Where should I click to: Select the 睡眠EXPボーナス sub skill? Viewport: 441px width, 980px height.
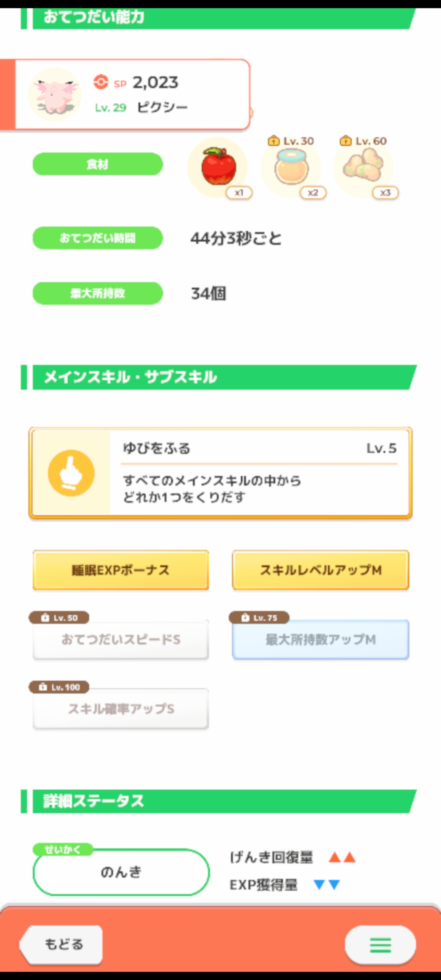[121, 570]
